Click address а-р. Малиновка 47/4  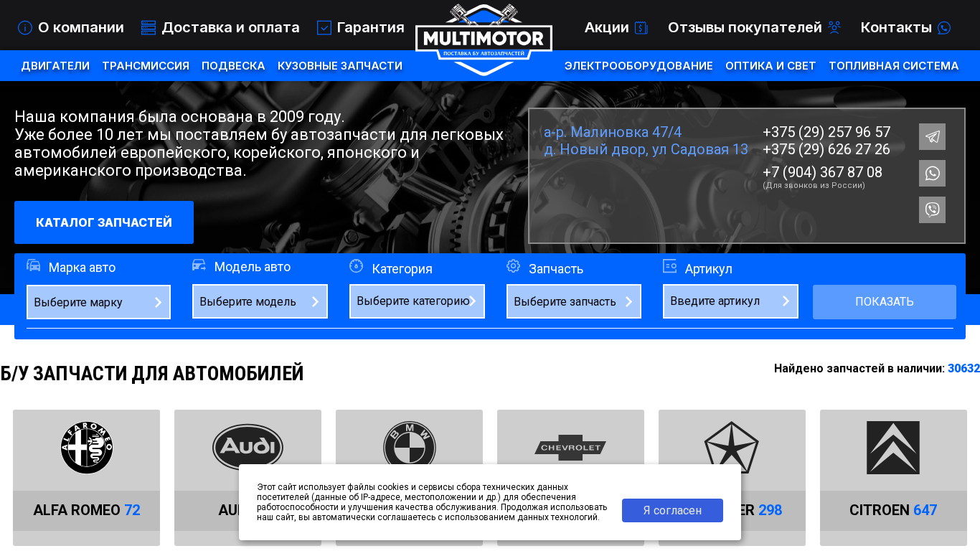click(x=613, y=132)
